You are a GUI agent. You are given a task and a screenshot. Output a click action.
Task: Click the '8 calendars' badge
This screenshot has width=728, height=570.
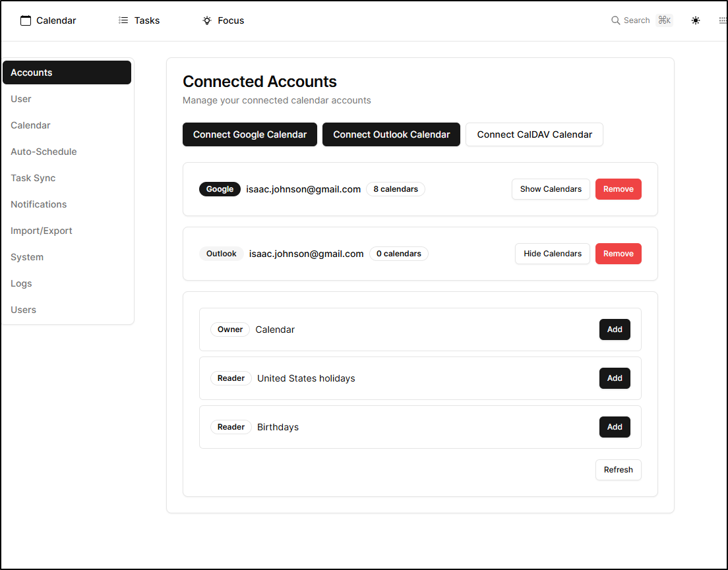coord(396,189)
